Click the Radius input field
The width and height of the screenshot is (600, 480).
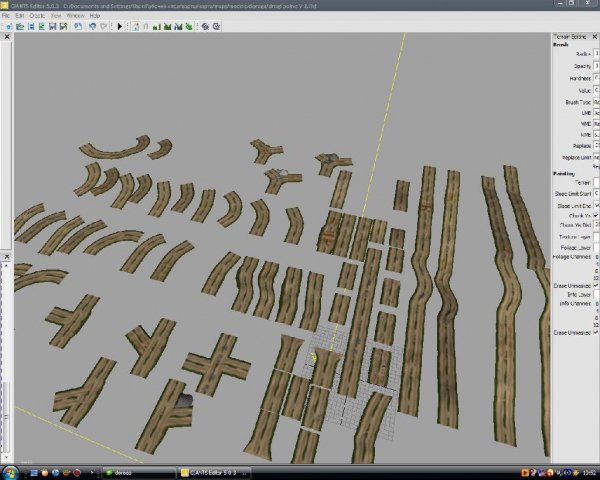[596, 54]
